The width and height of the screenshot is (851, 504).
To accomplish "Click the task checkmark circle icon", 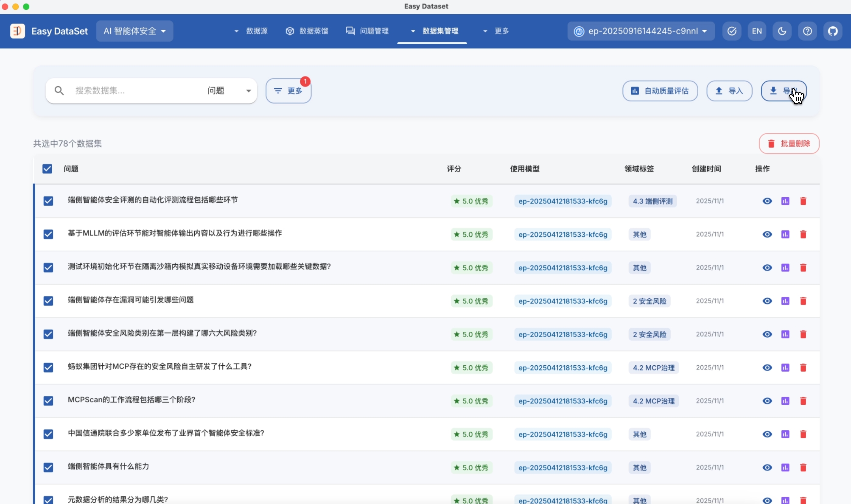I will click(732, 31).
